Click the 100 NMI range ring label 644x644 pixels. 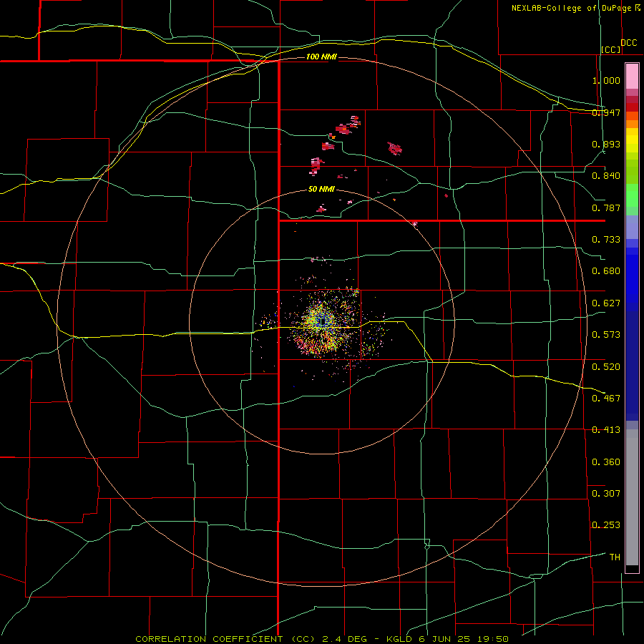(321, 57)
